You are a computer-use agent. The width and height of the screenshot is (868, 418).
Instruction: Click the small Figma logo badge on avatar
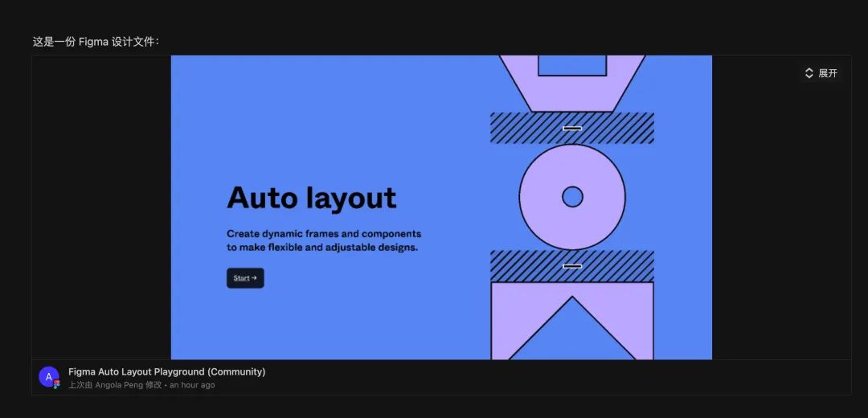(56, 385)
